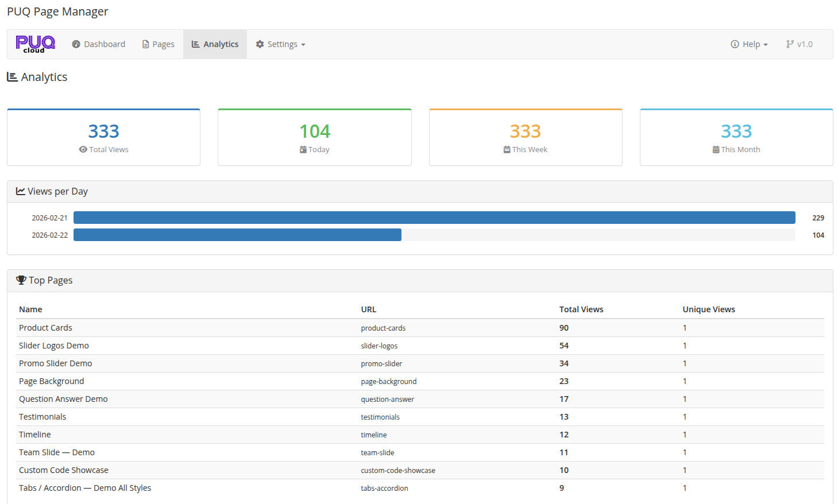Click the chart icon in Views per Day header
The height and width of the screenshot is (504, 838).
pyautogui.click(x=21, y=191)
